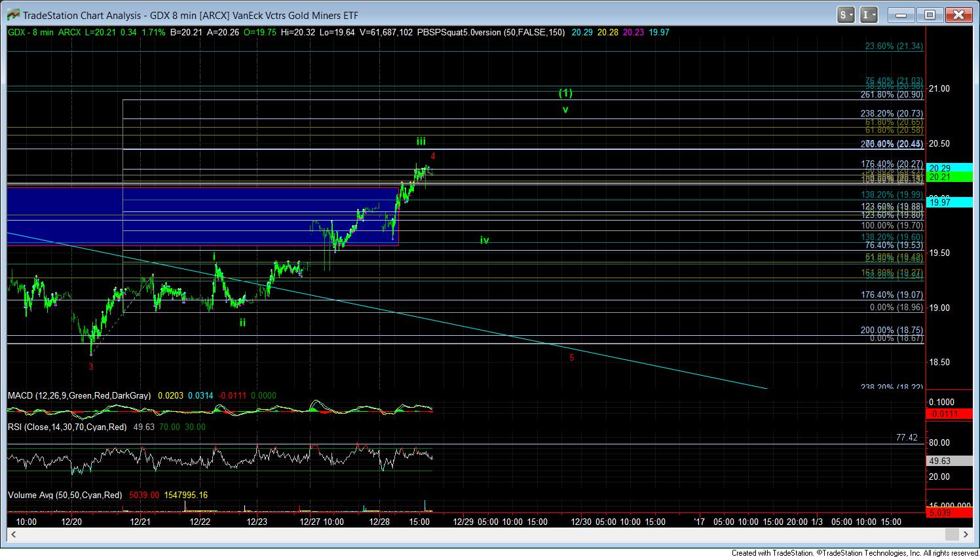
Task: Click the 'GDX - 8 min' status line label
Action: coord(31,32)
